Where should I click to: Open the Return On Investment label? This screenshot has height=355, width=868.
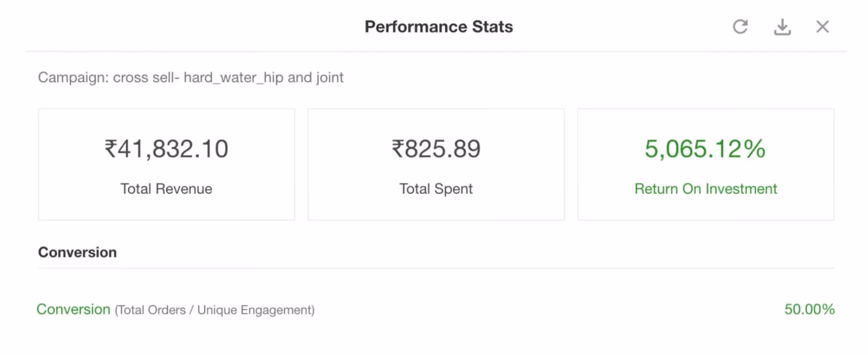point(706,189)
